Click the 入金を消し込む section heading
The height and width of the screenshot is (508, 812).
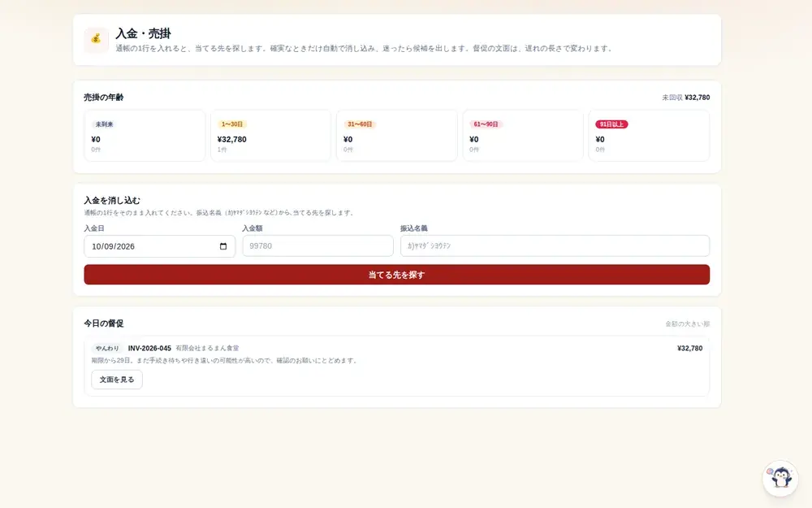pyautogui.click(x=112, y=201)
